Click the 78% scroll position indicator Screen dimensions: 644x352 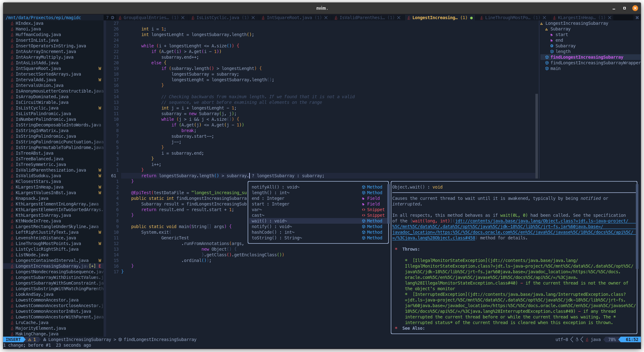coord(612,339)
